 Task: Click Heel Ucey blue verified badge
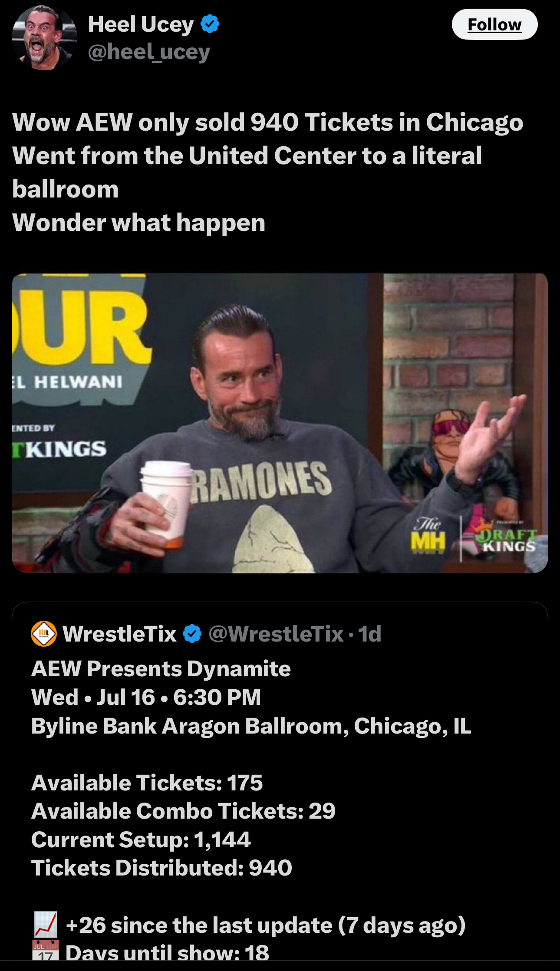210,24
